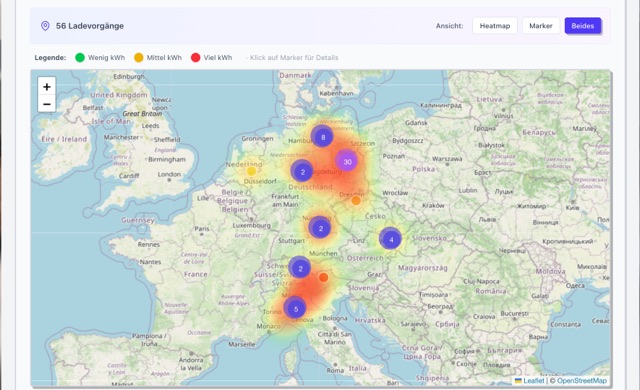Image resolution: width=640 pixels, height=390 pixels.
Task: Select the Beides view button
Action: point(582,26)
